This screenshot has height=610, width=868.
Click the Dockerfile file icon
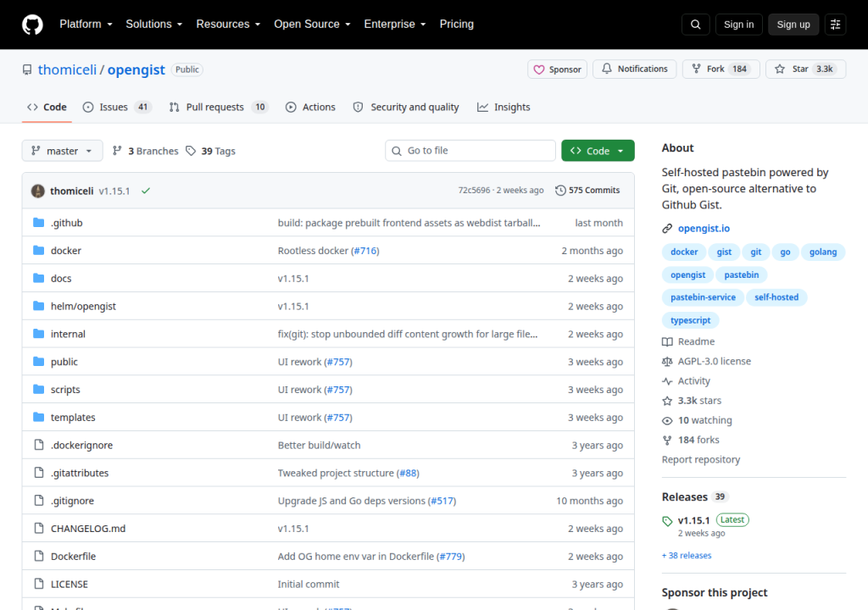[39, 556]
